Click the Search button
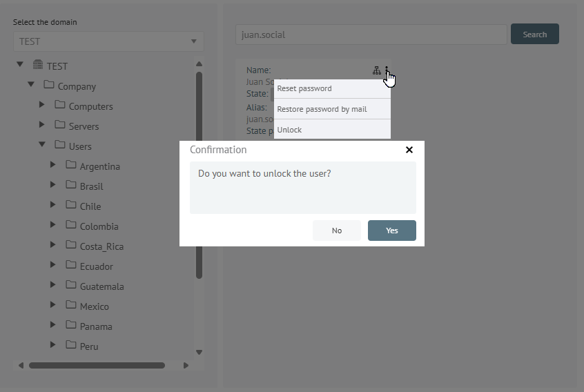584x392 pixels. (x=534, y=35)
